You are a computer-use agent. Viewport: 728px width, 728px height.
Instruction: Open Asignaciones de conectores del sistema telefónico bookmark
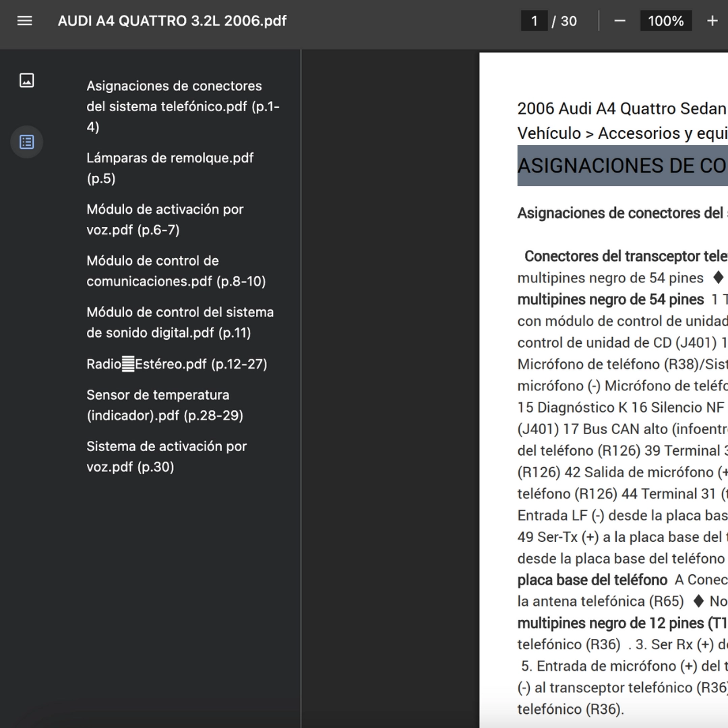click(x=183, y=107)
